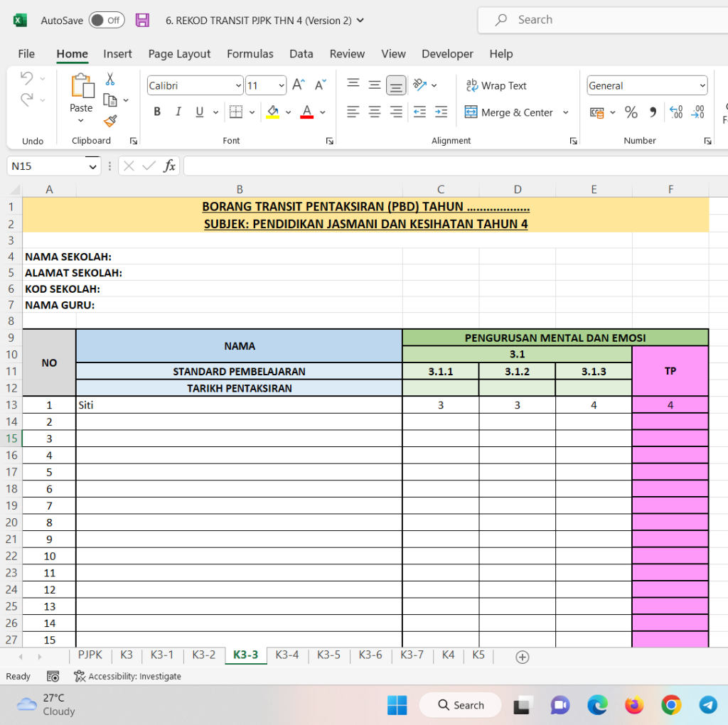Click the Save icon in Quick Access Toolbar
This screenshot has height=725, width=728.
coord(141,20)
